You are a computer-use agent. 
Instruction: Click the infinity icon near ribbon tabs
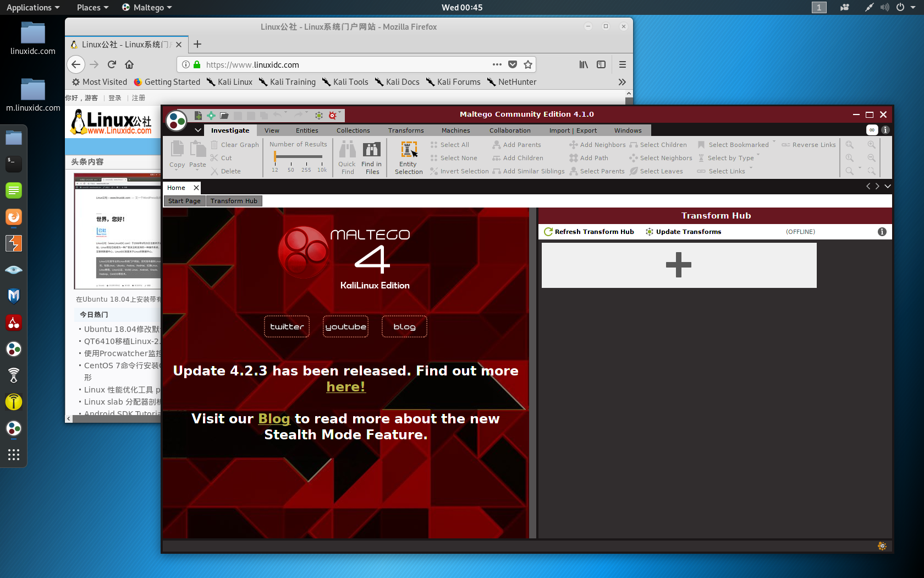coord(872,130)
